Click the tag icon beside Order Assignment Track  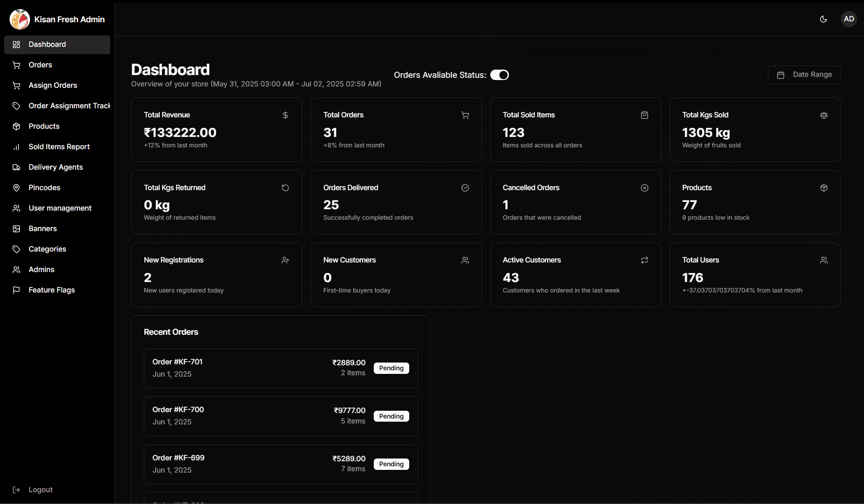pyautogui.click(x=16, y=106)
